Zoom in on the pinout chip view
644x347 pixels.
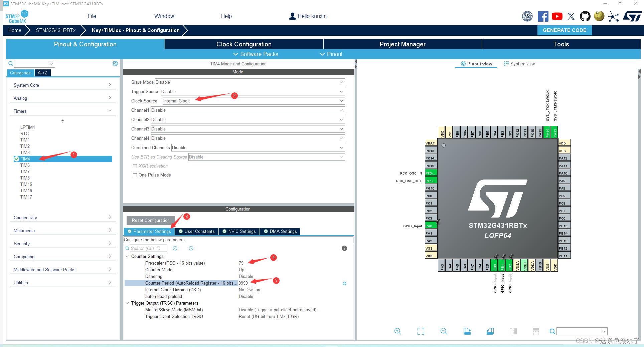click(x=397, y=331)
